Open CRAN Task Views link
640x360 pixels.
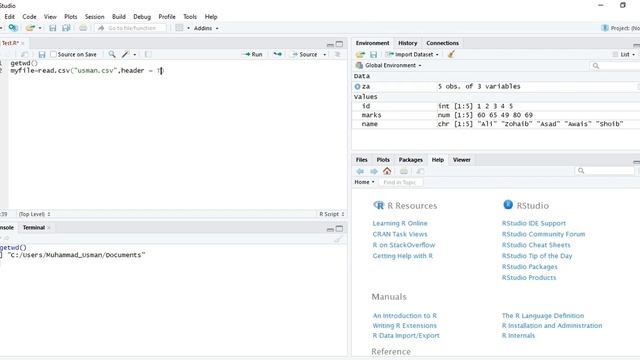pyautogui.click(x=400, y=234)
